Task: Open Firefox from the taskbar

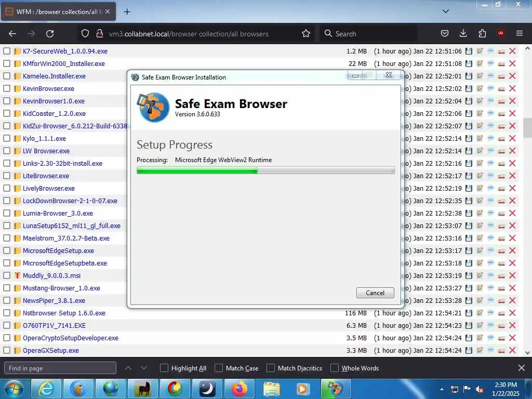Action: point(239,389)
